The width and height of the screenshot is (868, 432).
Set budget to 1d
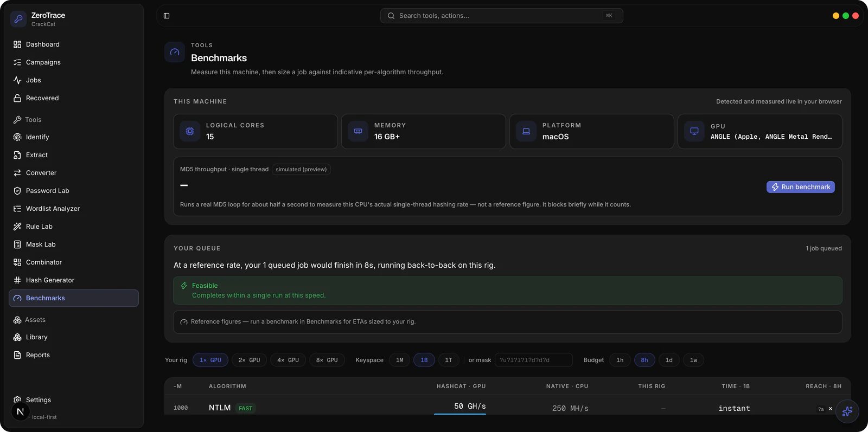click(669, 360)
